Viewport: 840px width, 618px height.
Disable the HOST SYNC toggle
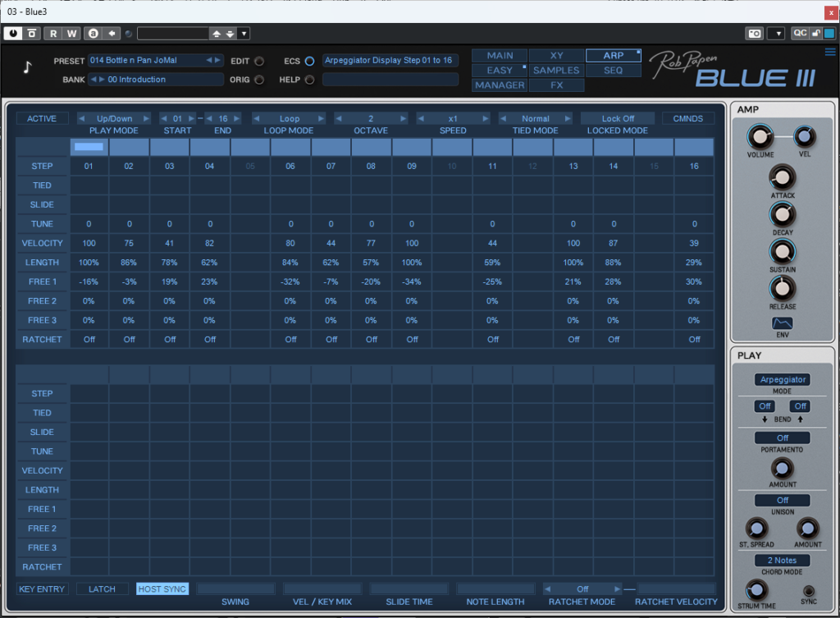[x=162, y=589]
